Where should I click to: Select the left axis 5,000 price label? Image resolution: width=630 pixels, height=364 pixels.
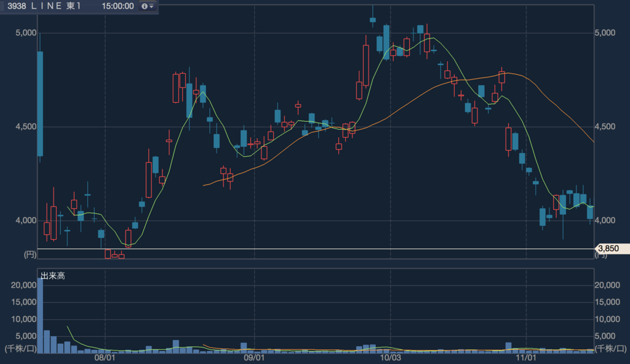[26, 33]
